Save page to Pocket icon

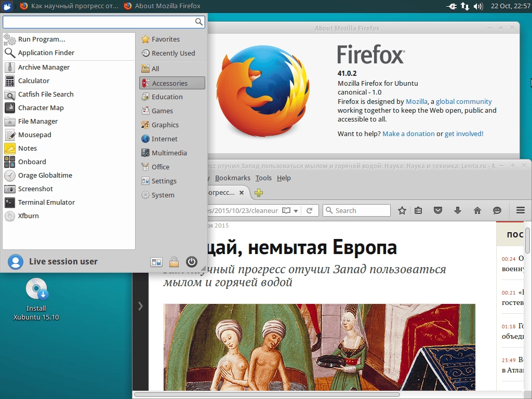[438, 211]
